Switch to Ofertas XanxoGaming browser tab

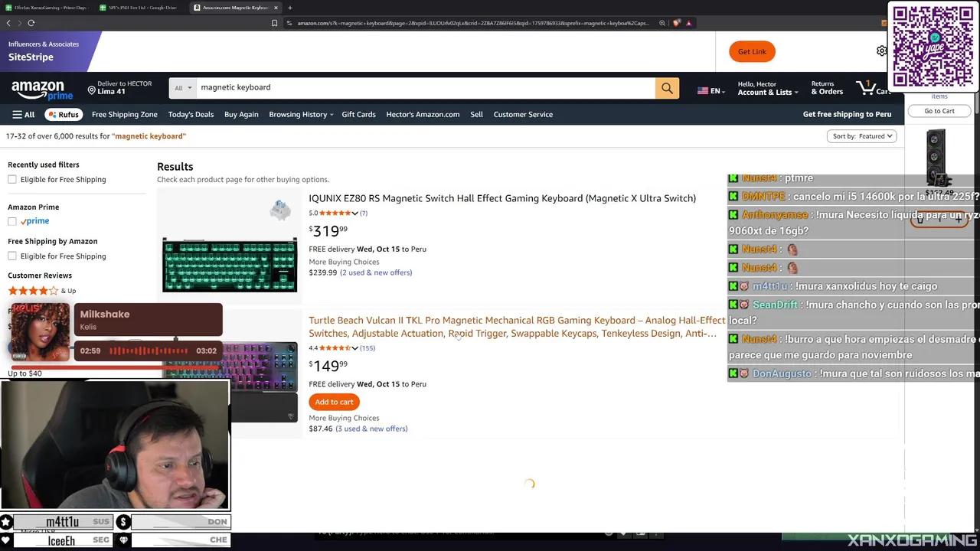click(47, 8)
